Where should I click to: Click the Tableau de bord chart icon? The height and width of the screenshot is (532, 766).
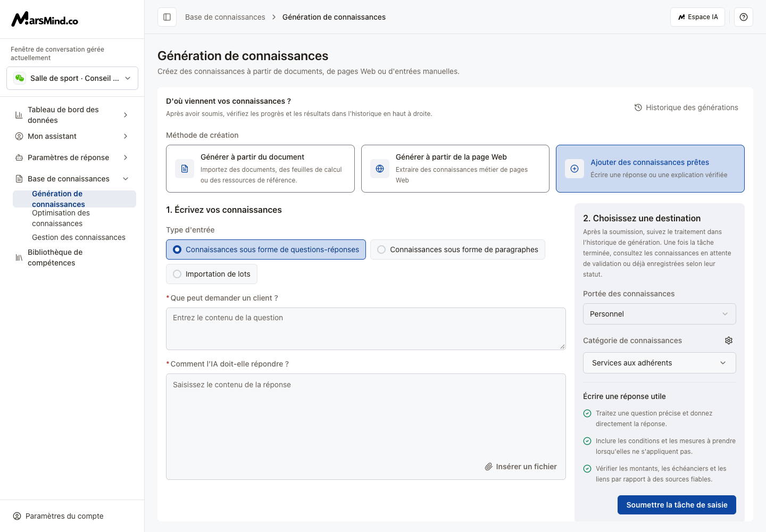coord(19,115)
